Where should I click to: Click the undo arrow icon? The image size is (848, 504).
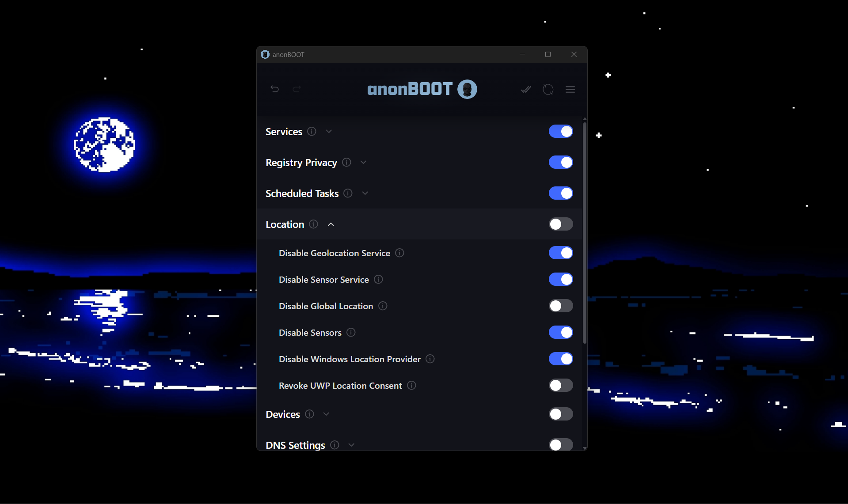tap(275, 89)
